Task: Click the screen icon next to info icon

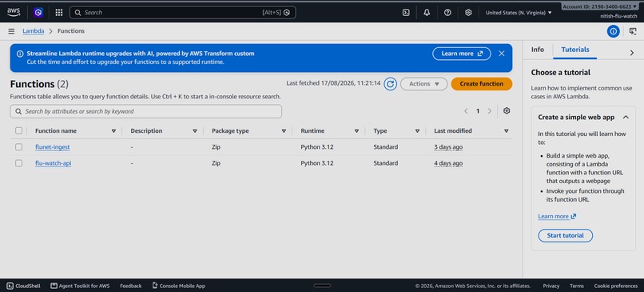Action: click(x=633, y=31)
